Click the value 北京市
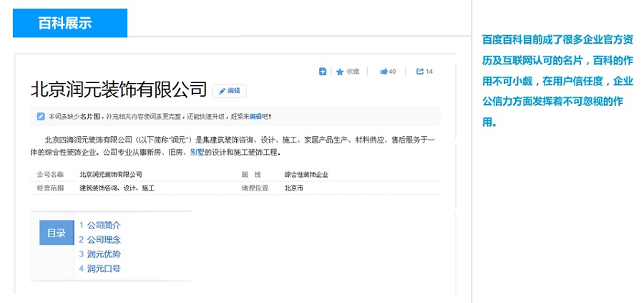 pyautogui.click(x=294, y=188)
